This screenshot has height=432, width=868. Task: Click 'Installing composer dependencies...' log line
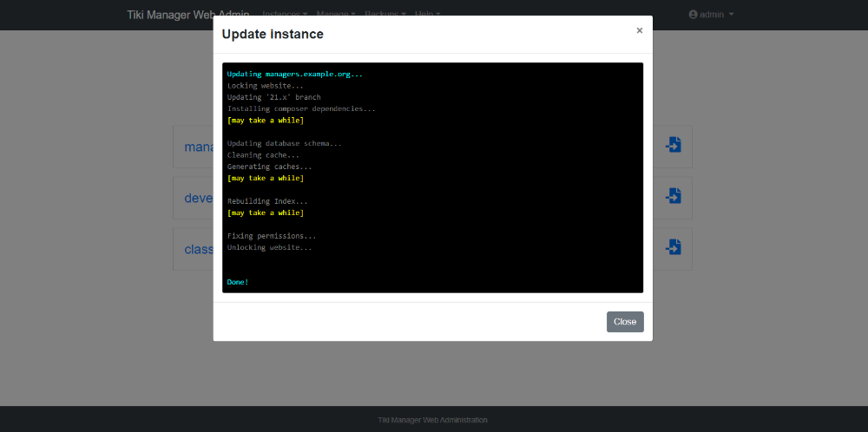point(301,109)
